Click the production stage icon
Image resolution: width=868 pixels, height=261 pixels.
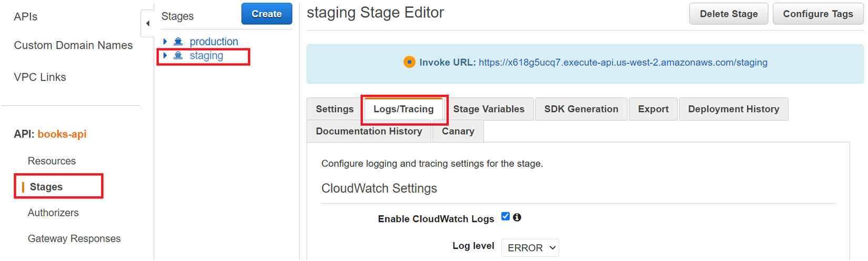(x=178, y=42)
